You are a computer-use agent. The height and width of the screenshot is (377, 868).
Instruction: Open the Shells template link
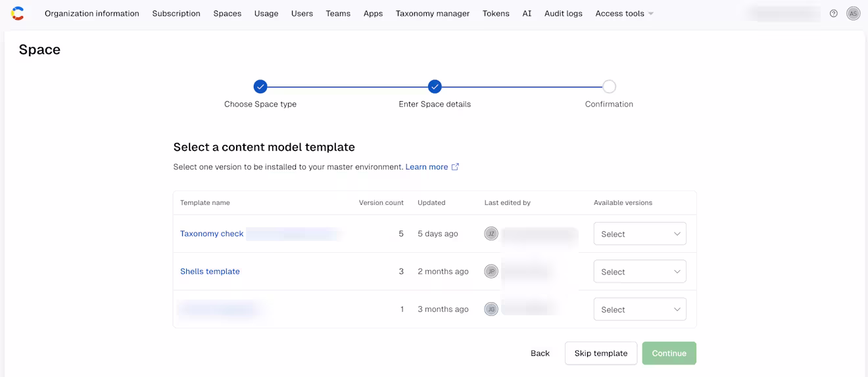(x=210, y=271)
